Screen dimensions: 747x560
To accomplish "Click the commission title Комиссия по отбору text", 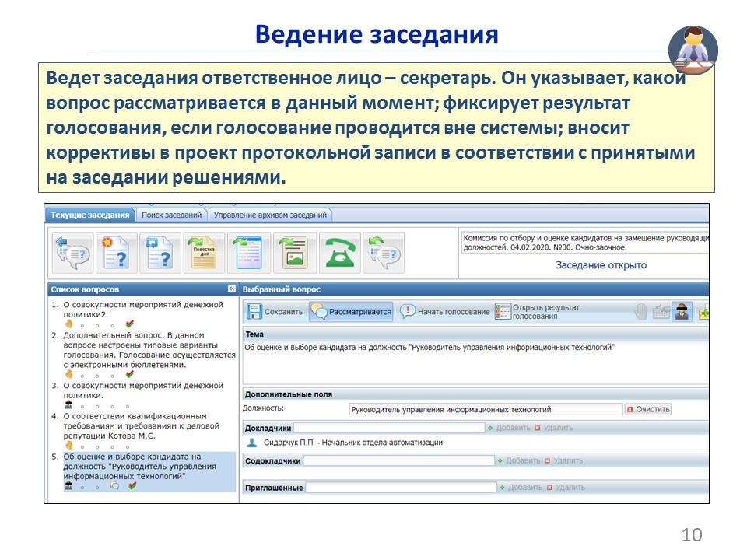I will point(586,243).
